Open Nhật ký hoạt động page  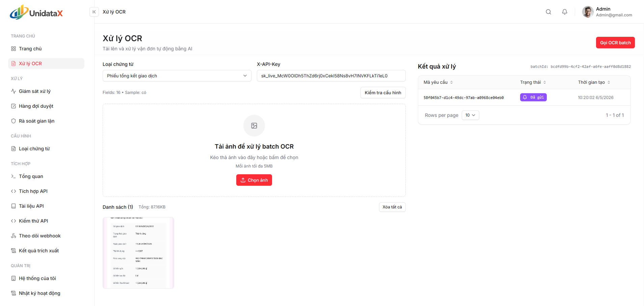pos(46,293)
